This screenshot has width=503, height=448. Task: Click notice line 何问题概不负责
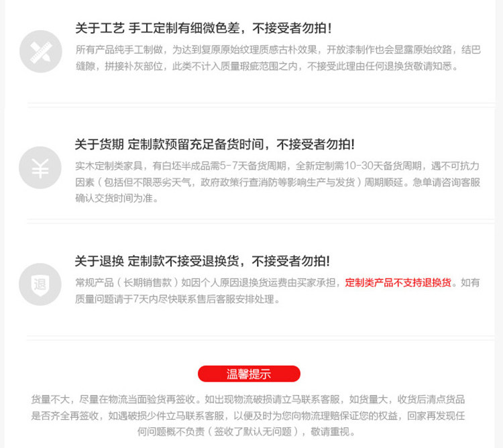[x=246, y=432]
